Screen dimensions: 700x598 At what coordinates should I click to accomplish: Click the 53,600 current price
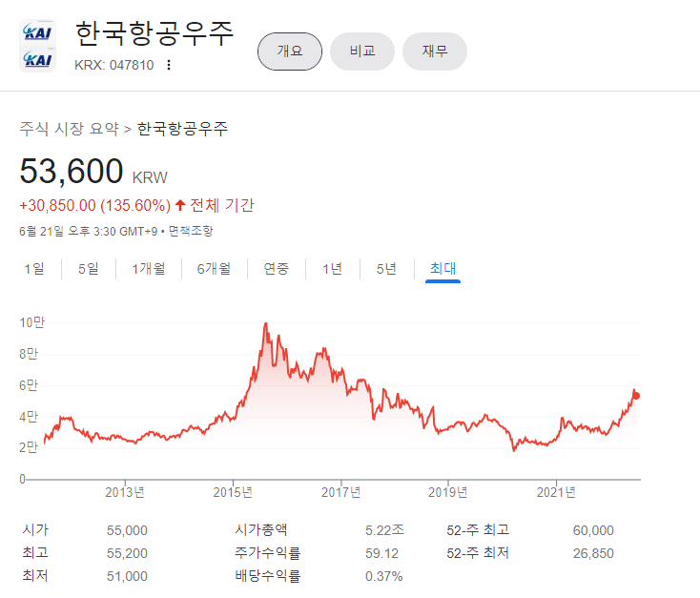(x=72, y=171)
